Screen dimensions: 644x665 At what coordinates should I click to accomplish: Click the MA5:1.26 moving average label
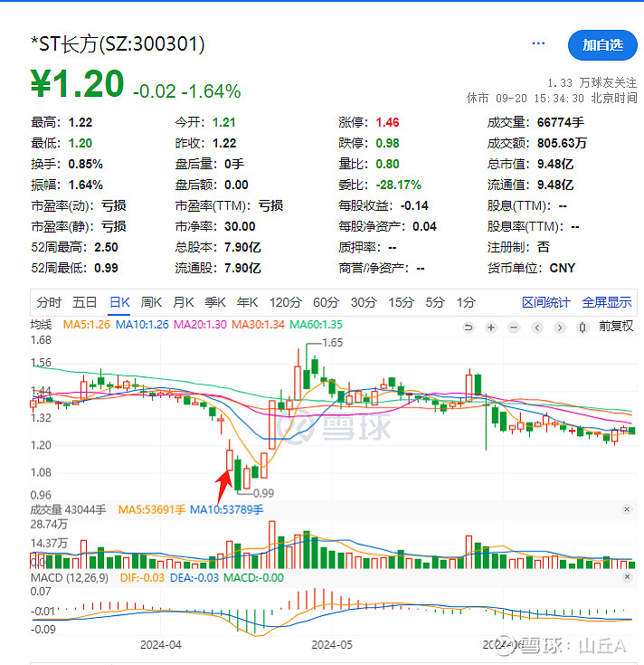87,325
